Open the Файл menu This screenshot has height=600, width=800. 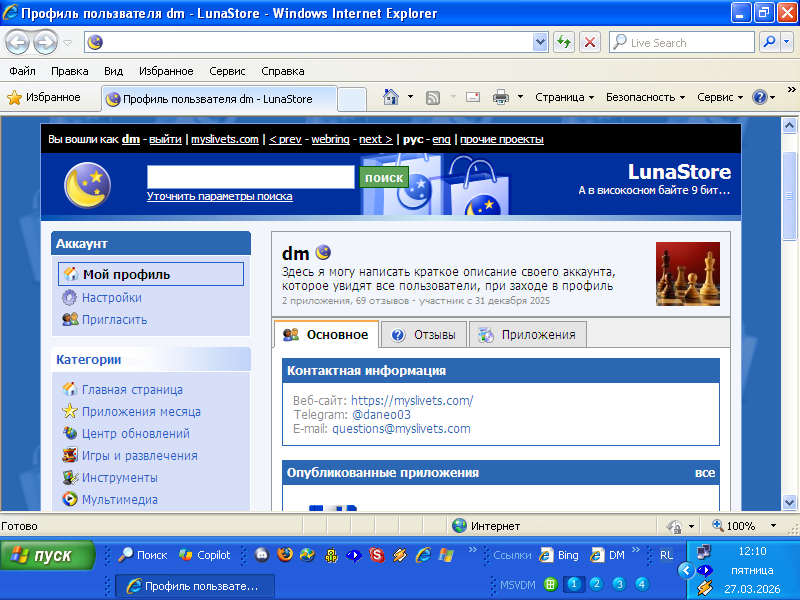point(22,71)
